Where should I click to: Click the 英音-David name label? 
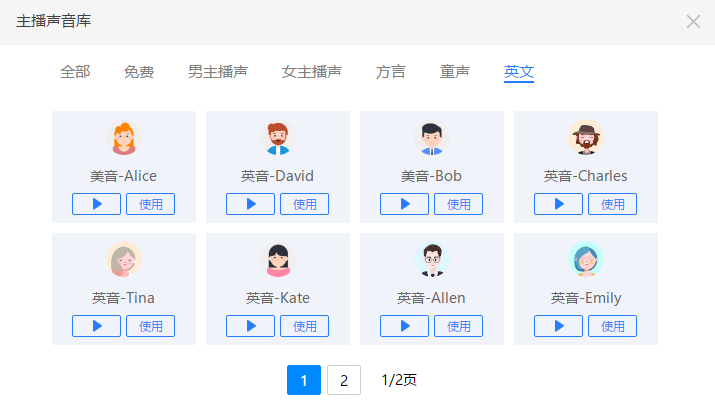277,176
